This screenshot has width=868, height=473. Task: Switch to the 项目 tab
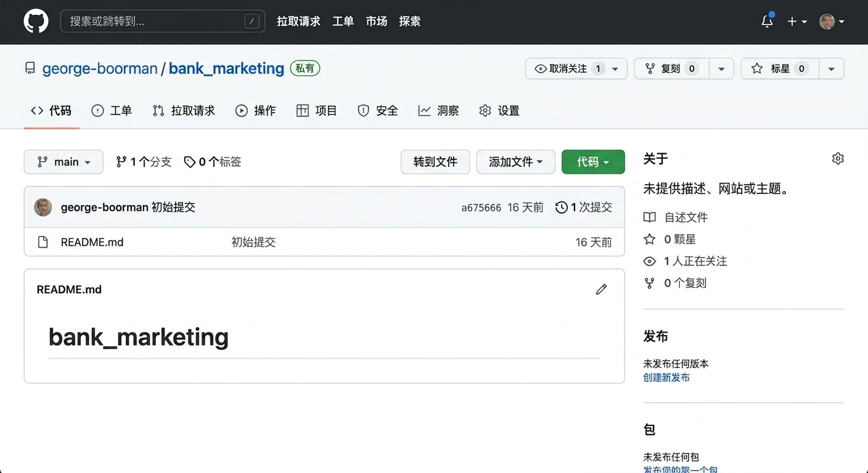pyautogui.click(x=316, y=111)
